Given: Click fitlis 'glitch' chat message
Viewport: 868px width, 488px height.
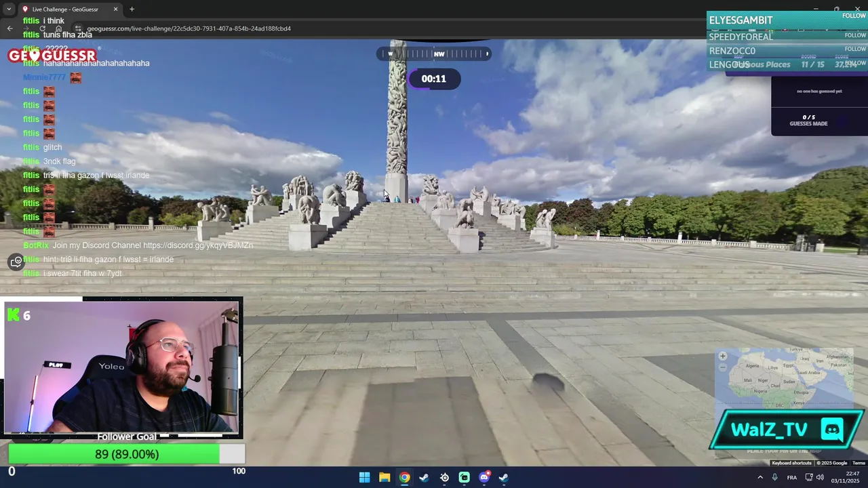Looking at the screenshot, I should pyautogui.click(x=53, y=147).
